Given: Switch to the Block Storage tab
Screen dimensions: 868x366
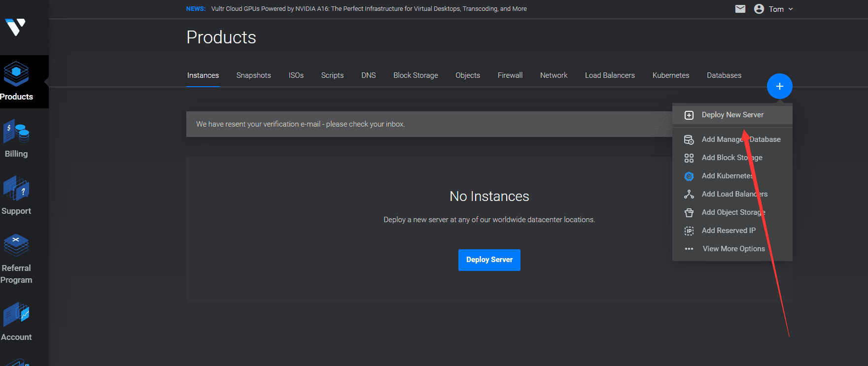Looking at the screenshot, I should pos(416,75).
